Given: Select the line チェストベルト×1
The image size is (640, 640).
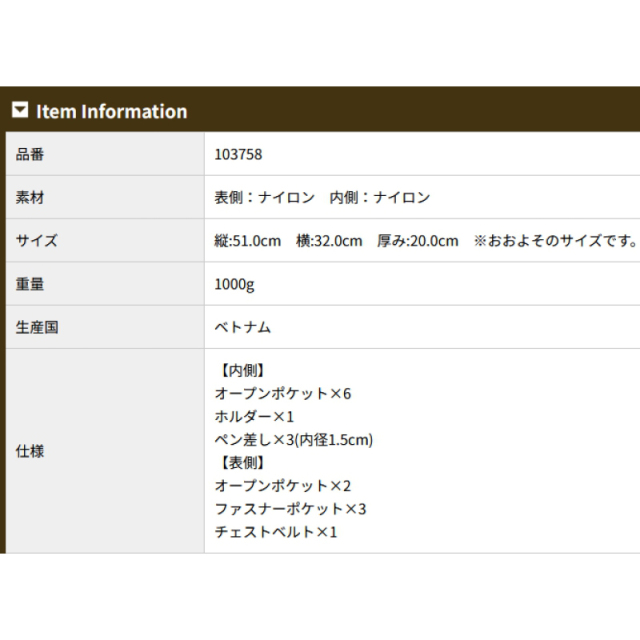Looking at the screenshot, I should click(276, 532).
